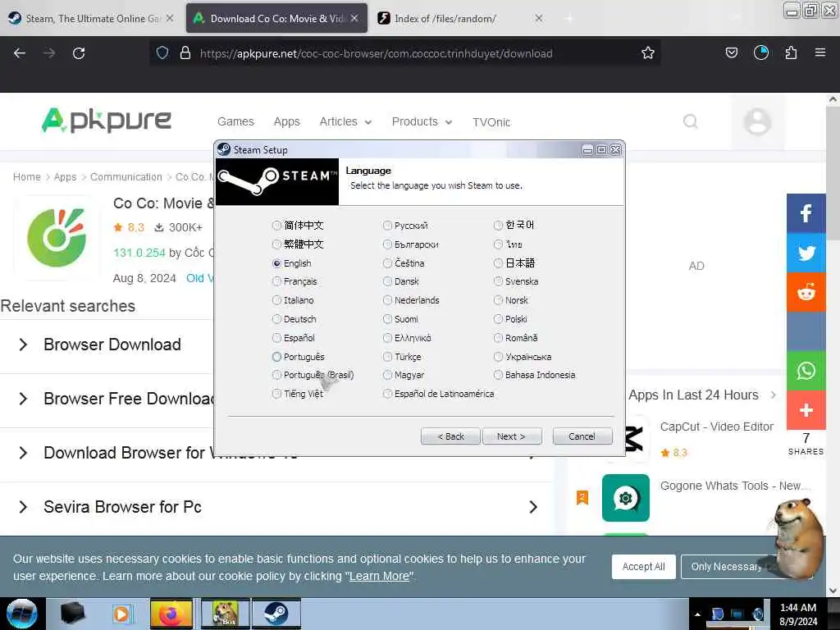840x630 pixels.
Task: Cancel the Steam Setup dialog
Action: pos(582,436)
